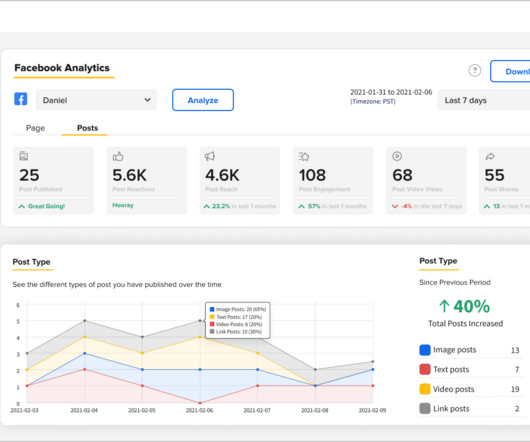Click the 2021-02-06 x-axis date label

point(199,410)
